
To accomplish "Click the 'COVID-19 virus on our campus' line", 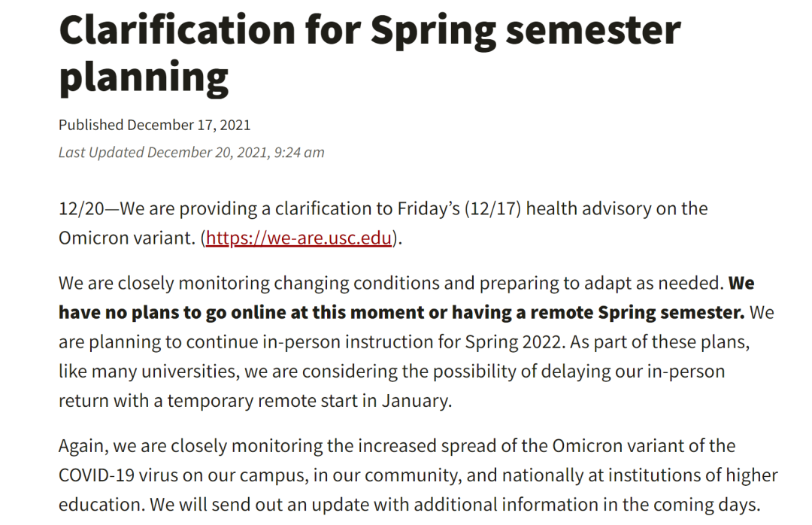I will coord(418,475).
